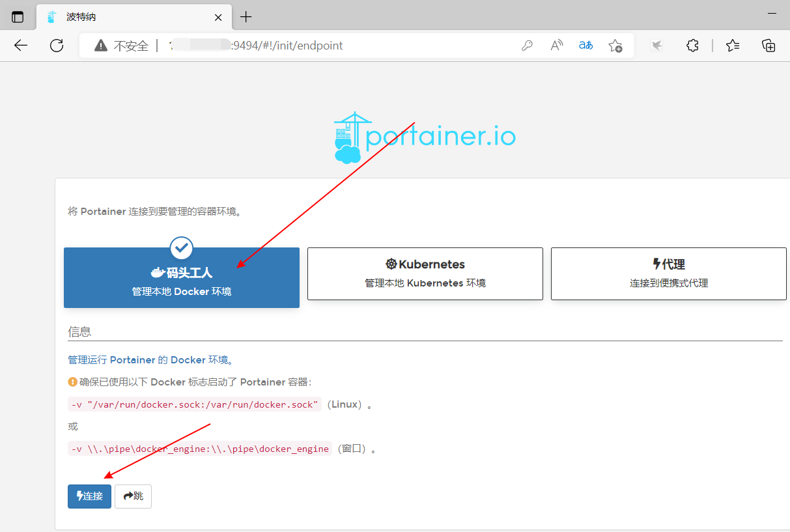Open the collections icon
Screen dimensions: 790x532
(769, 46)
